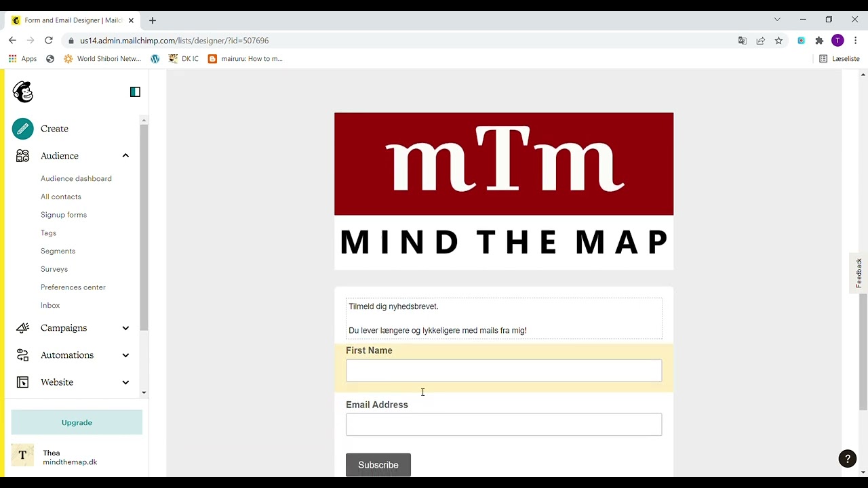The image size is (868, 488).
Task: Open a new browser tab
Action: pos(153,20)
